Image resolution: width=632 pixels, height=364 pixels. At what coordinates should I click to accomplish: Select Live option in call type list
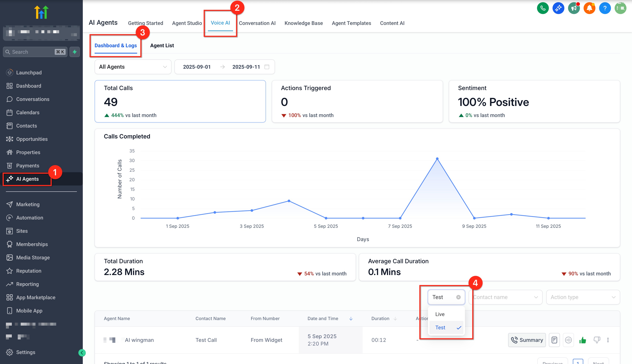(x=440, y=314)
